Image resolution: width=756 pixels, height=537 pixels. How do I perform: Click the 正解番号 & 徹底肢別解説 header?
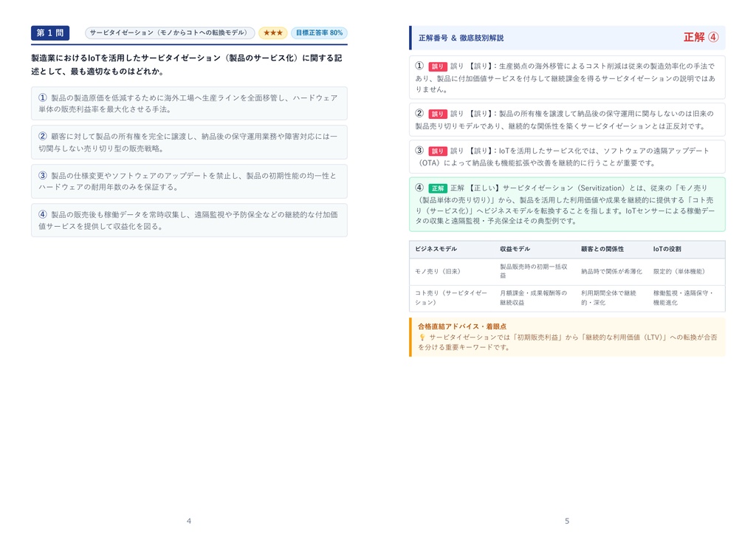tap(461, 38)
